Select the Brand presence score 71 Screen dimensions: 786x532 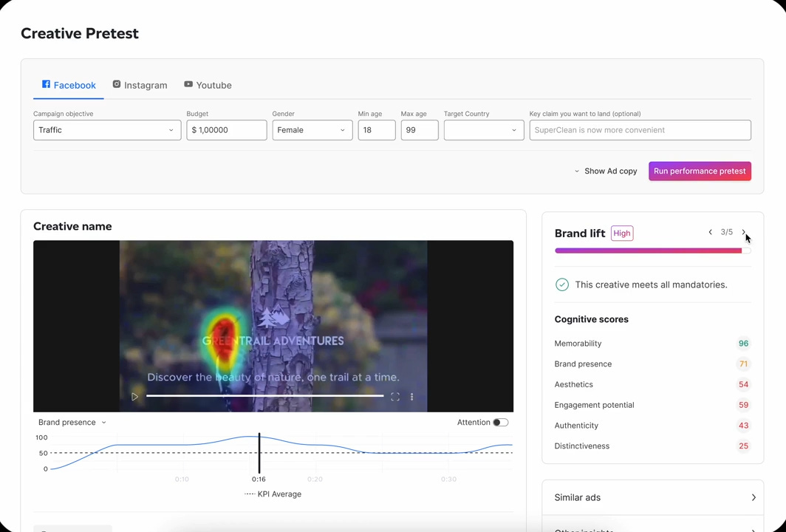[x=743, y=364]
